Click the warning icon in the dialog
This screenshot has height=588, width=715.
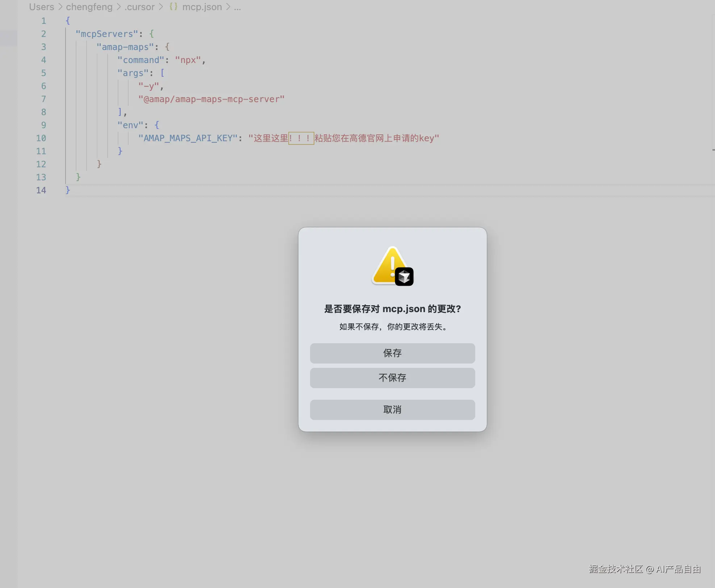tap(392, 266)
